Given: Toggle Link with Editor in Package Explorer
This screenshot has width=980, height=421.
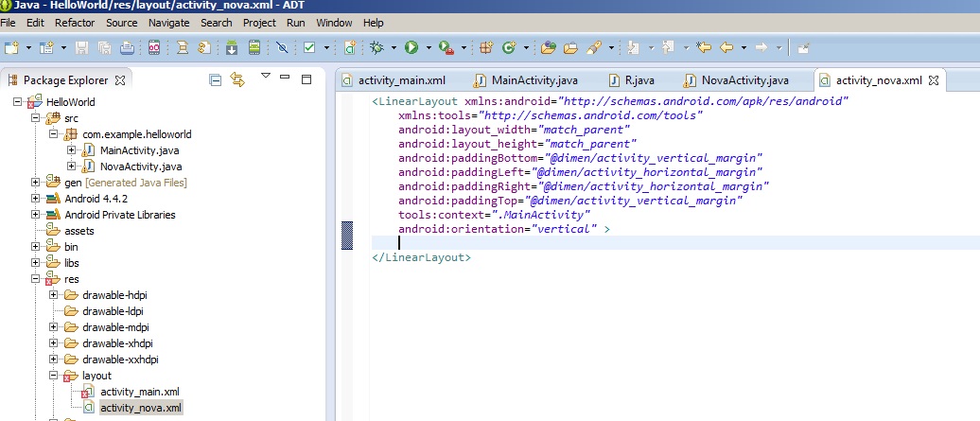Looking at the screenshot, I should pyautogui.click(x=236, y=79).
